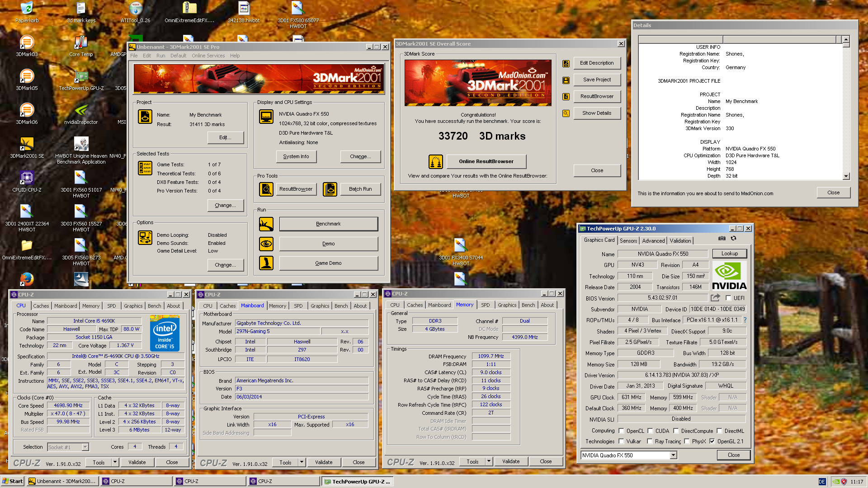Expand the Tools dropdown arrow in Memory CPU-Z window

tap(489, 461)
